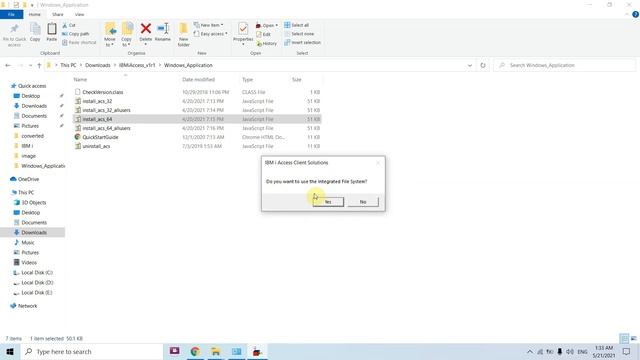Sort files by Name column header
The image size is (640, 360).
click(80, 80)
